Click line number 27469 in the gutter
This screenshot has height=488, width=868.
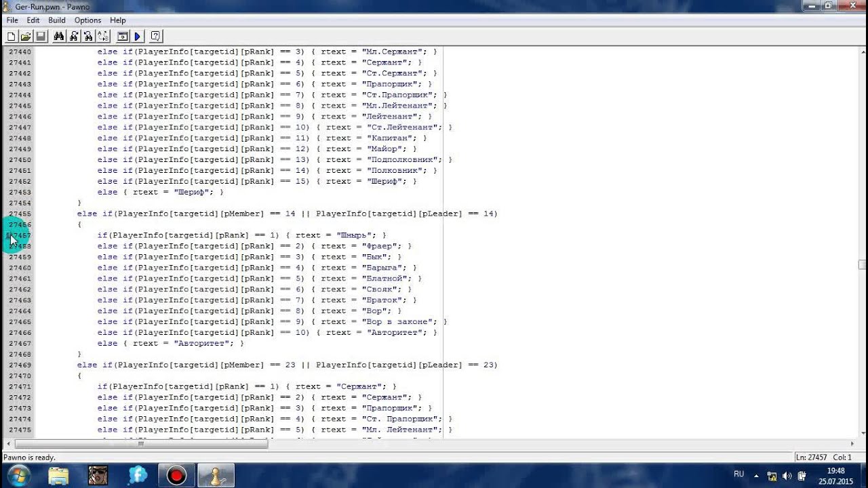20,365
